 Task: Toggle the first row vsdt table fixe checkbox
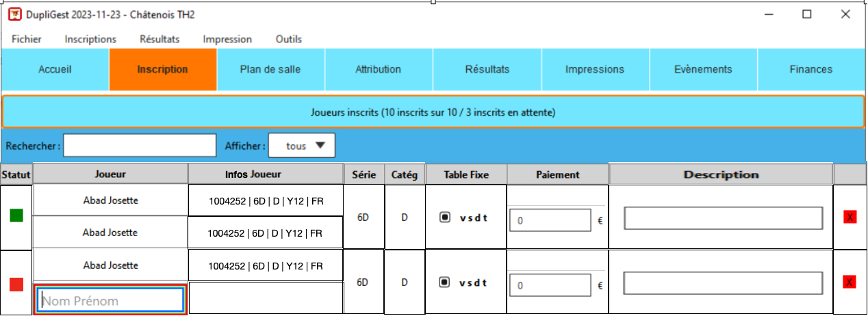point(444,218)
